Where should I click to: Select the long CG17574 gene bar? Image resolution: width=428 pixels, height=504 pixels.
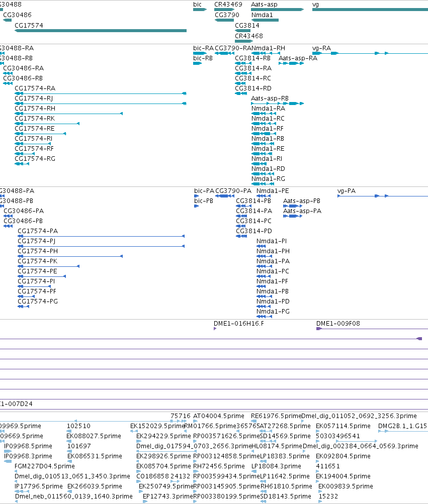pos(101,31)
